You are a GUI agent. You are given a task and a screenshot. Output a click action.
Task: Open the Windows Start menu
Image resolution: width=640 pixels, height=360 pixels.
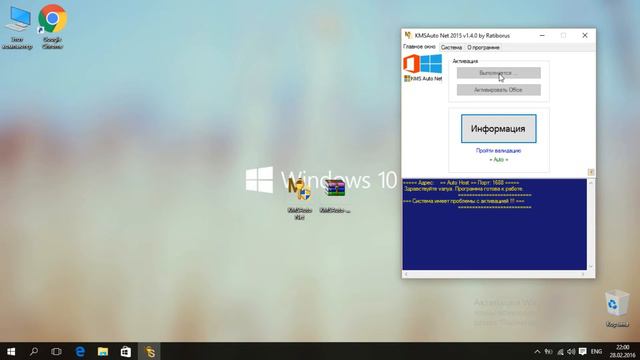tap(11, 351)
